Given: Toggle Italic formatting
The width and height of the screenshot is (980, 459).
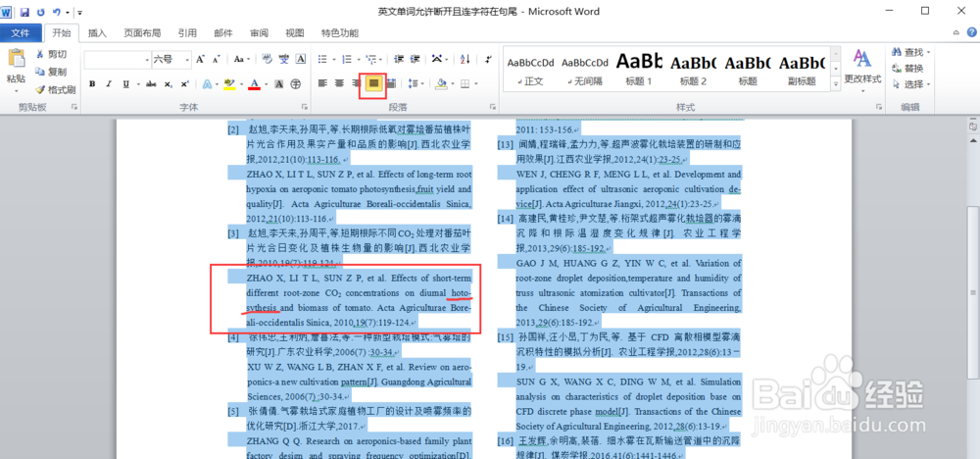Looking at the screenshot, I should 108,83.
